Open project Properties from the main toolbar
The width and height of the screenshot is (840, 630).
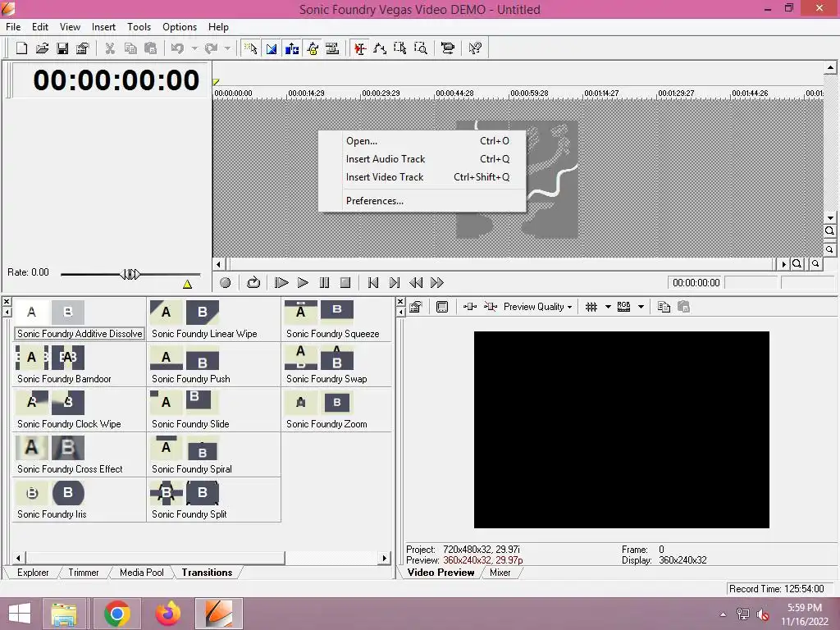[83, 48]
